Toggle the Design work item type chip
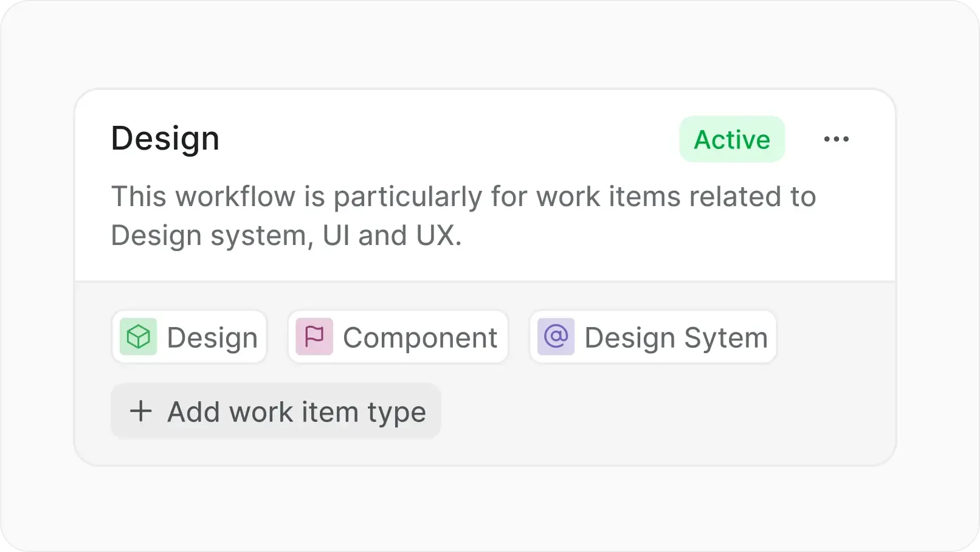Screen dimensions: 980x552 (x=189, y=337)
